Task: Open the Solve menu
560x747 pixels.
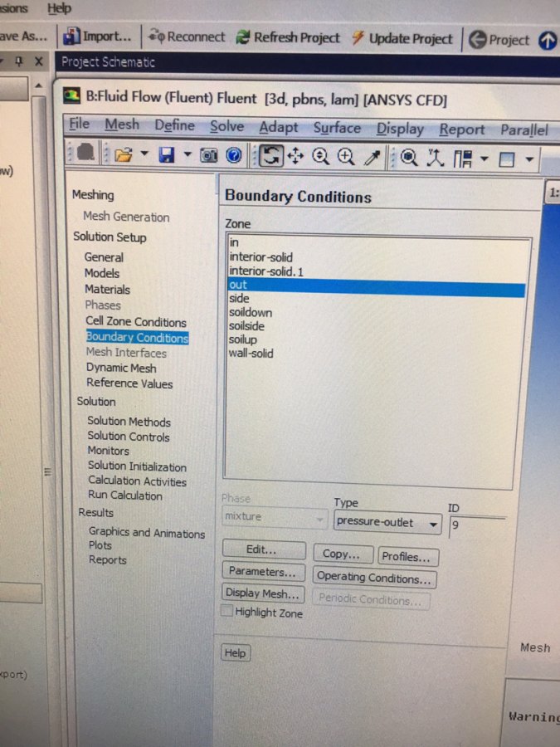Action: tap(226, 126)
